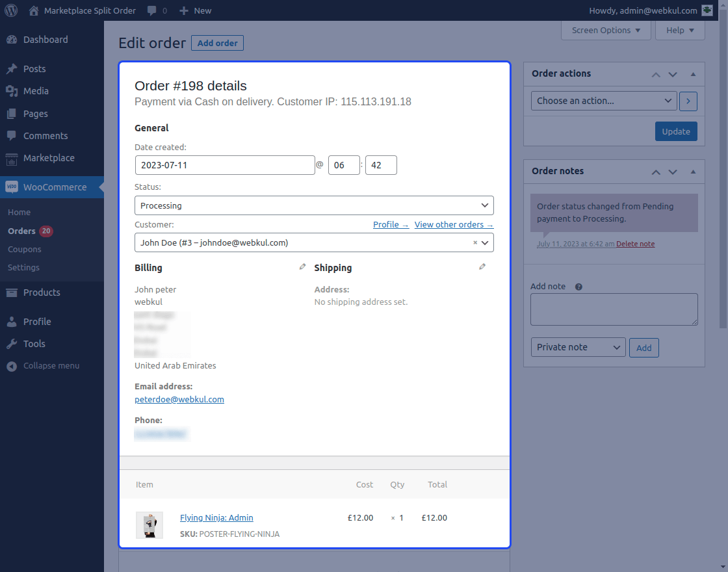Click Delete note link
Viewport: 728px width, 572px height.
(x=635, y=244)
